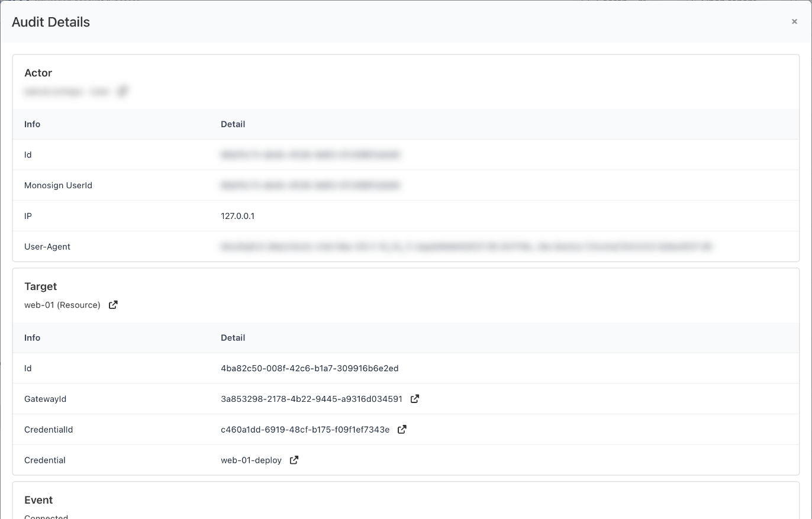
Task: Click the blurred Monosign UserId value
Action: pos(311,185)
